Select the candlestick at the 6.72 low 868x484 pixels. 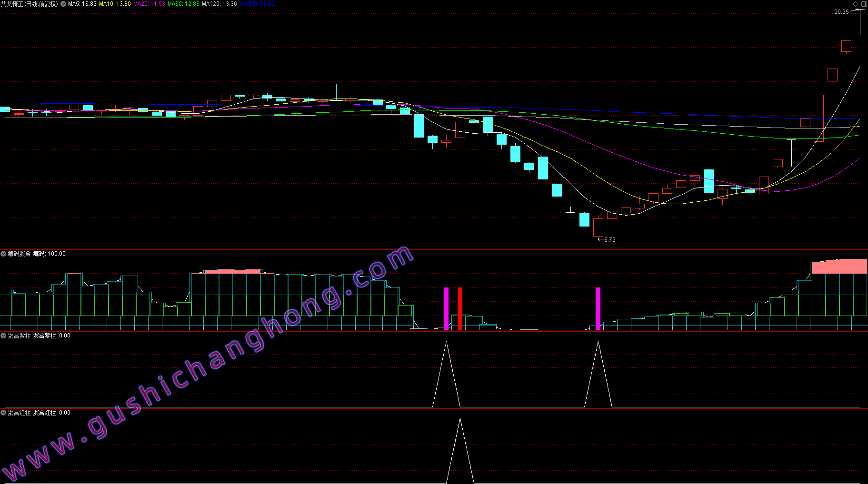click(598, 227)
